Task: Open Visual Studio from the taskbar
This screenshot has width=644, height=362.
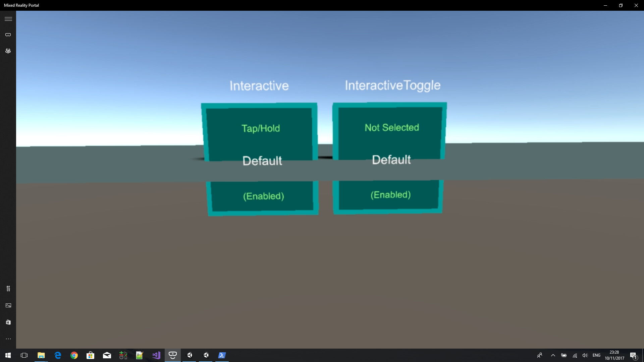Action: [x=156, y=355]
